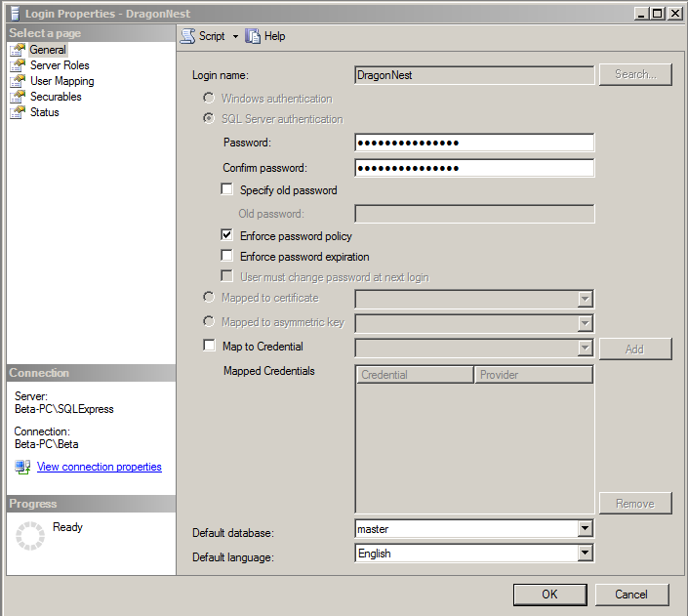This screenshot has height=616, width=688.
Task: Click the Cancel button
Action: [x=631, y=595]
